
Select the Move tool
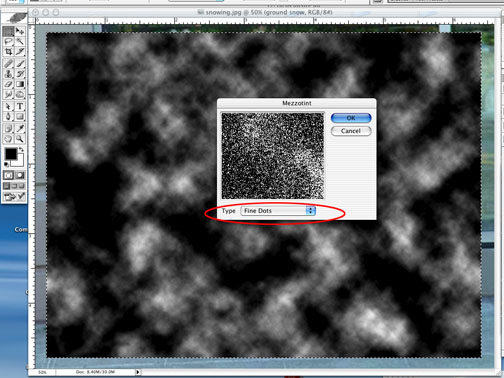click(20, 32)
